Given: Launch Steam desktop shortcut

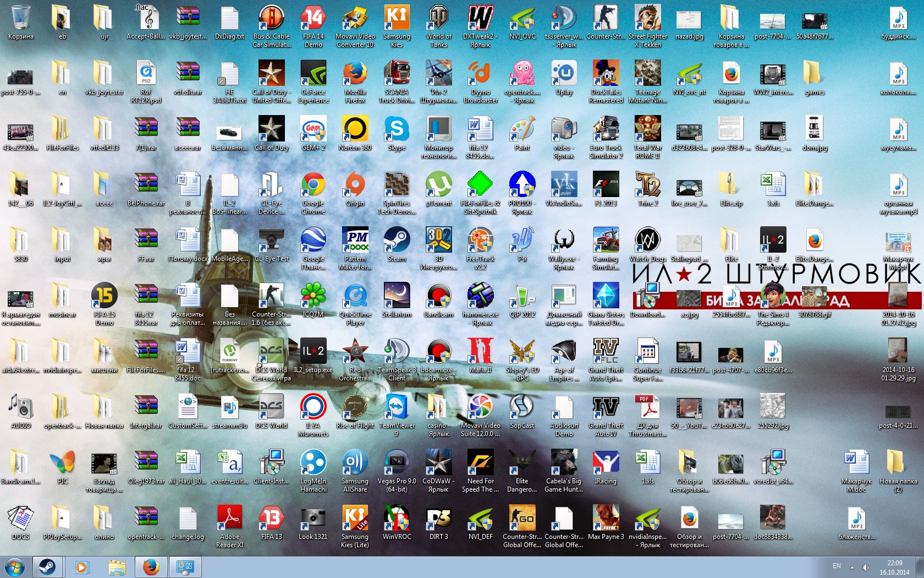Looking at the screenshot, I should (x=397, y=245).
